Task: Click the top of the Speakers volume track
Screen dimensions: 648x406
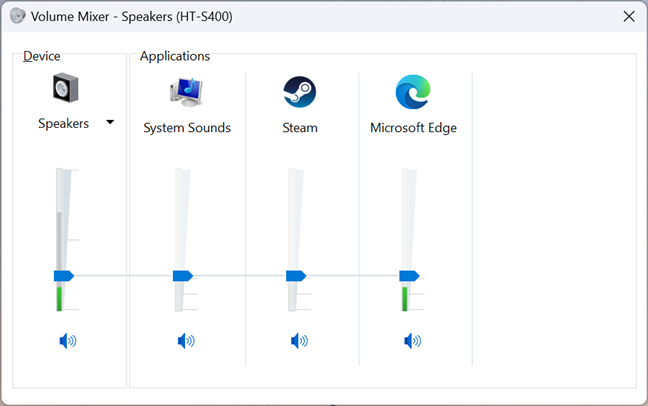Action: (x=64, y=173)
